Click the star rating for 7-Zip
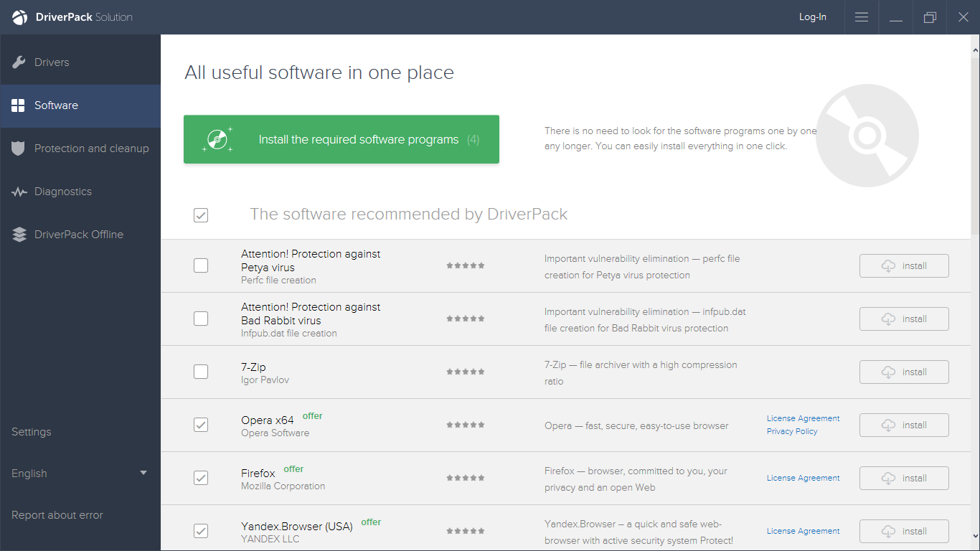 tap(466, 372)
